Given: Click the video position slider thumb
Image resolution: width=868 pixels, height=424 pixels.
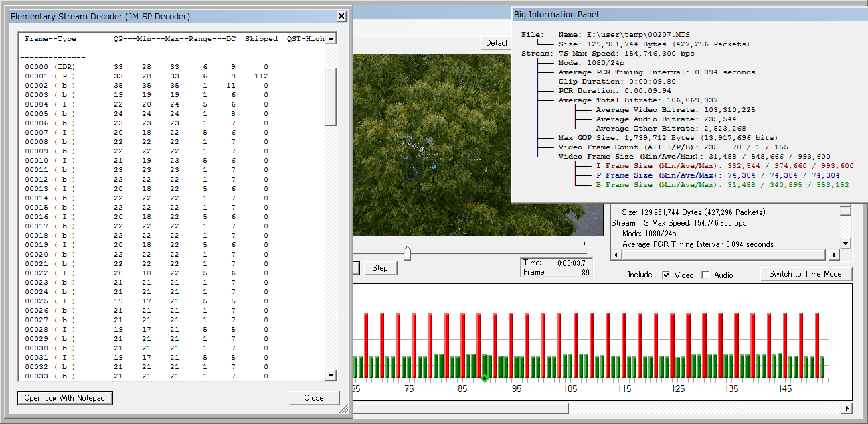Looking at the screenshot, I should [407, 253].
